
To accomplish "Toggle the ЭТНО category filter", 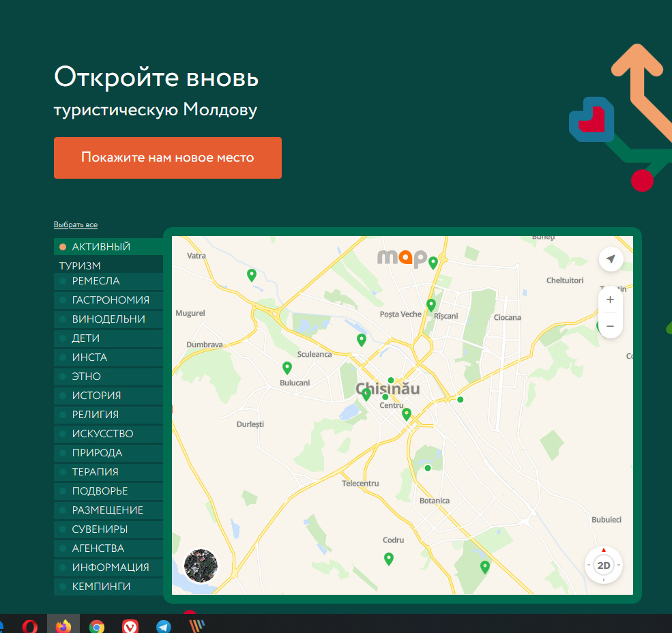I will [108, 377].
